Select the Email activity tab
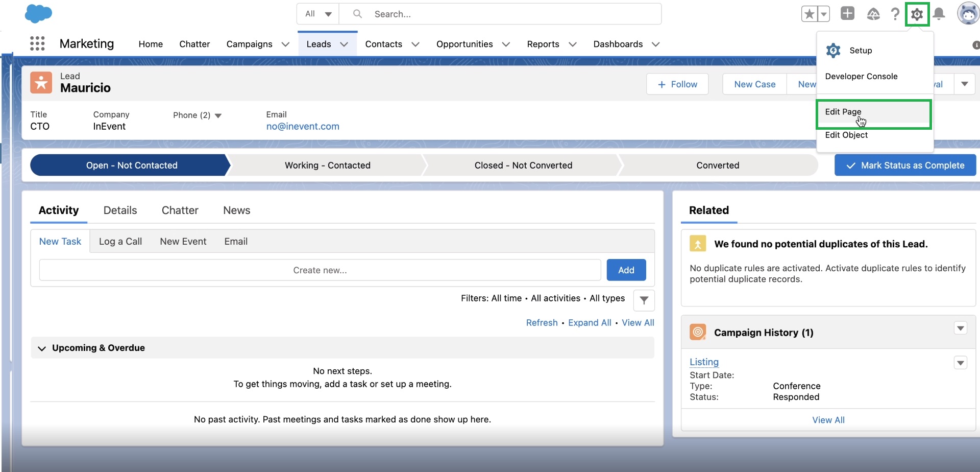The width and height of the screenshot is (980, 472). pyautogui.click(x=236, y=242)
